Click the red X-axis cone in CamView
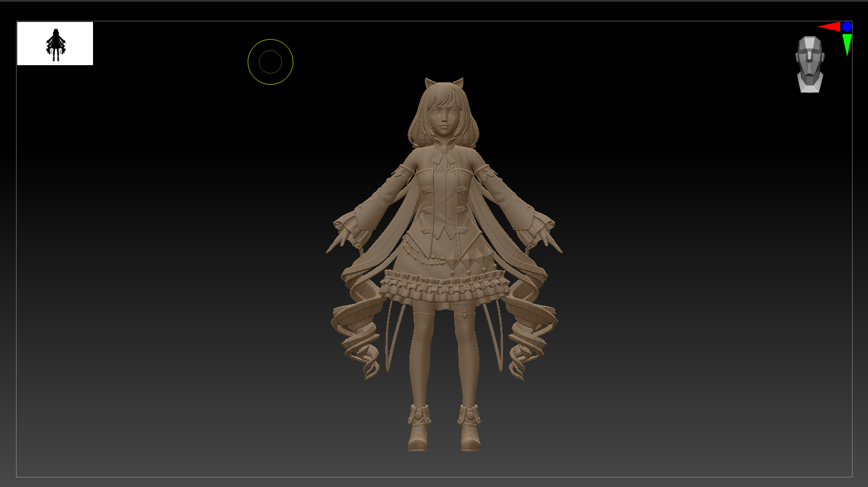 829,27
